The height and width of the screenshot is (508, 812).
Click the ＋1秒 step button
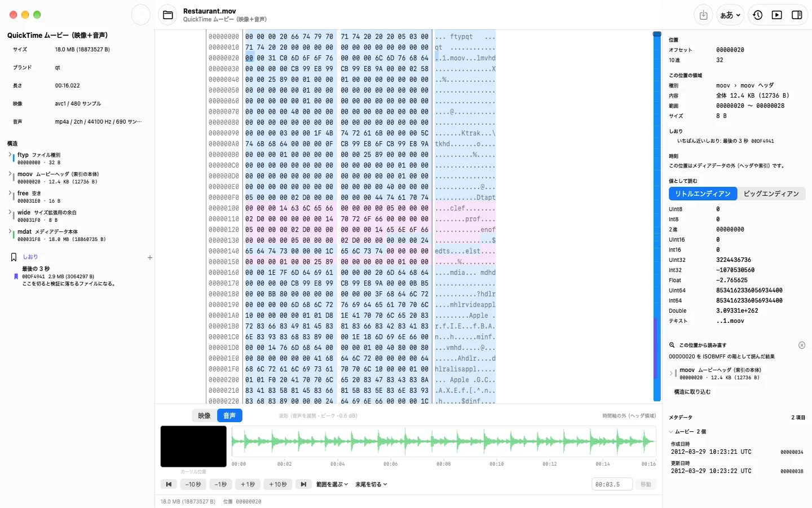click(x=248, y=484)
